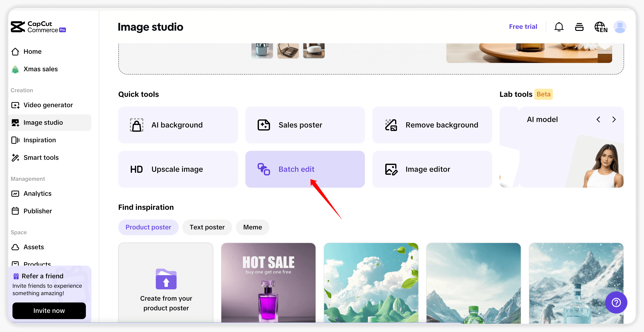This screenshot has height=332, width=644.
Task: Open the Publisher page
Action: coord(50,211)
